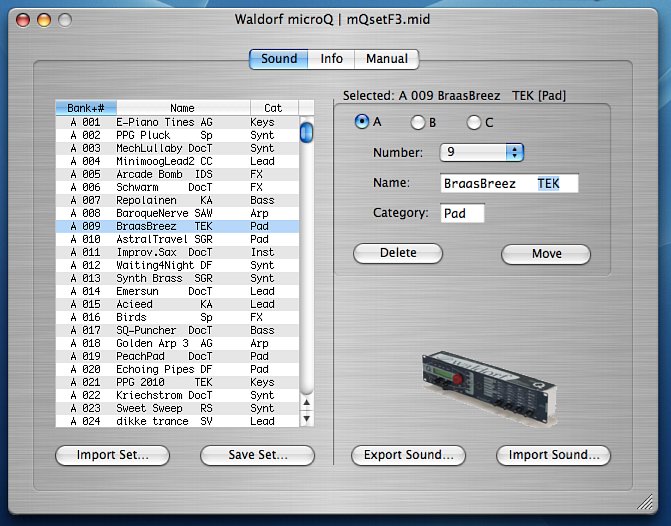
Task: Click Import Set button
Action: coord(113,455)
